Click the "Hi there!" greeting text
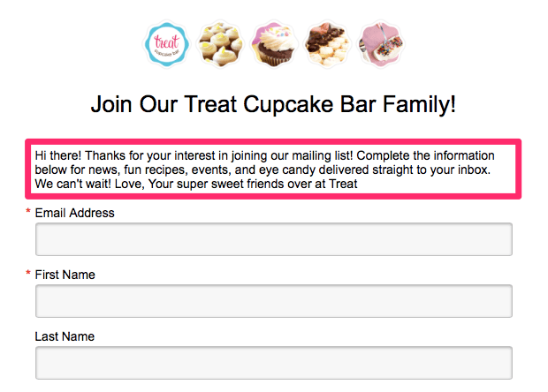The height and width of the screenshot is (392, 548). (58, 155)
